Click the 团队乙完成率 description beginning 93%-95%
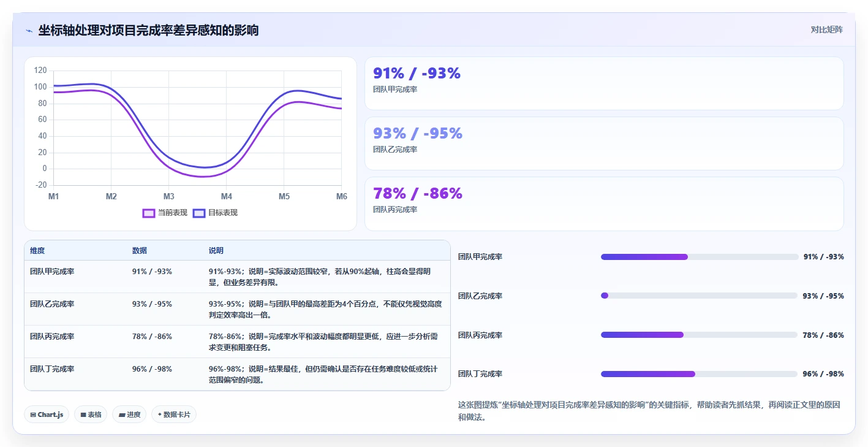Viewport: 868px width, 447px height. coord(325,310)
